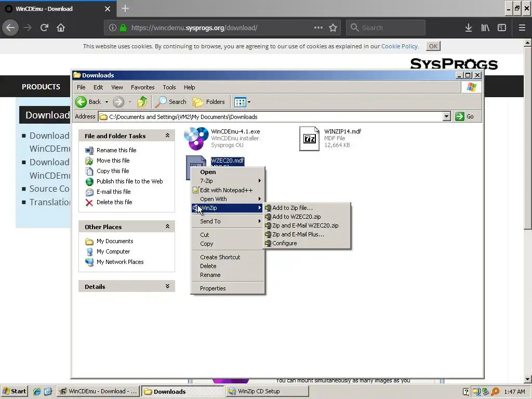Screen dimensions: 532x399
Task: Switch to WinCDEmu - Download taskbar item
Action: tap(98, 391)
